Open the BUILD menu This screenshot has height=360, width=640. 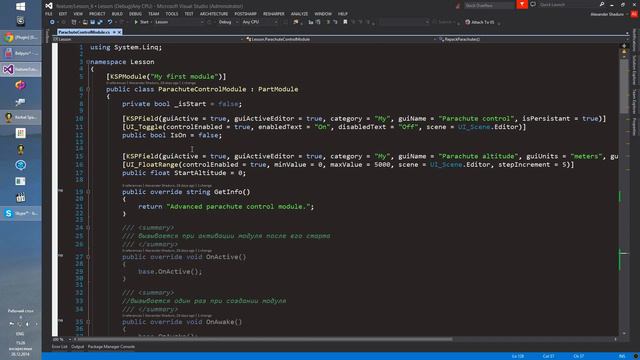[117, 14]
